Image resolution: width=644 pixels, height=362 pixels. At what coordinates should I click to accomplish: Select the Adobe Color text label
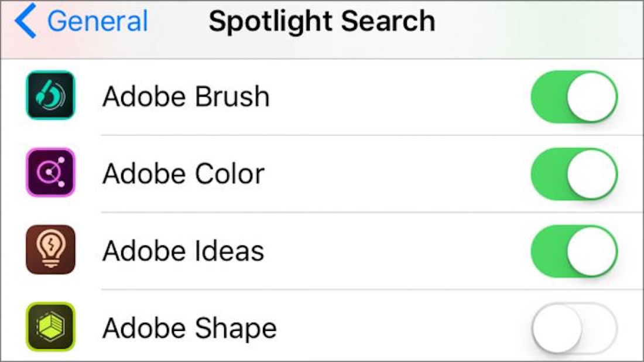(x=183, y=173)
